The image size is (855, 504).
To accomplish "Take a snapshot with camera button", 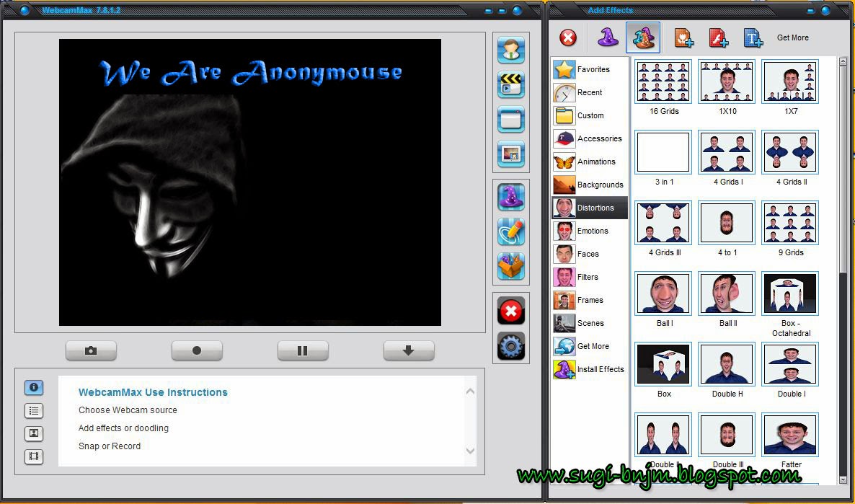I will (x=91, y=350).
